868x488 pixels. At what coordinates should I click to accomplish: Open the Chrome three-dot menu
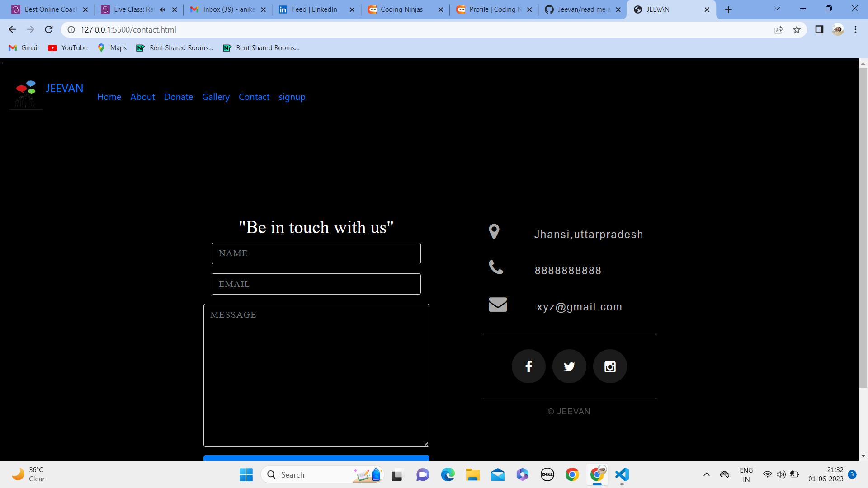tap(855, 29)
